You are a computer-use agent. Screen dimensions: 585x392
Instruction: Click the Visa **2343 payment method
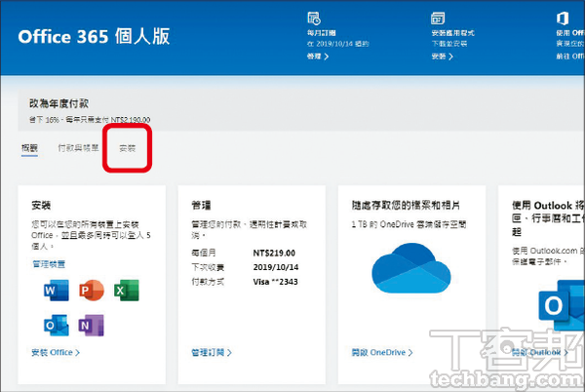tap(275, 282)
